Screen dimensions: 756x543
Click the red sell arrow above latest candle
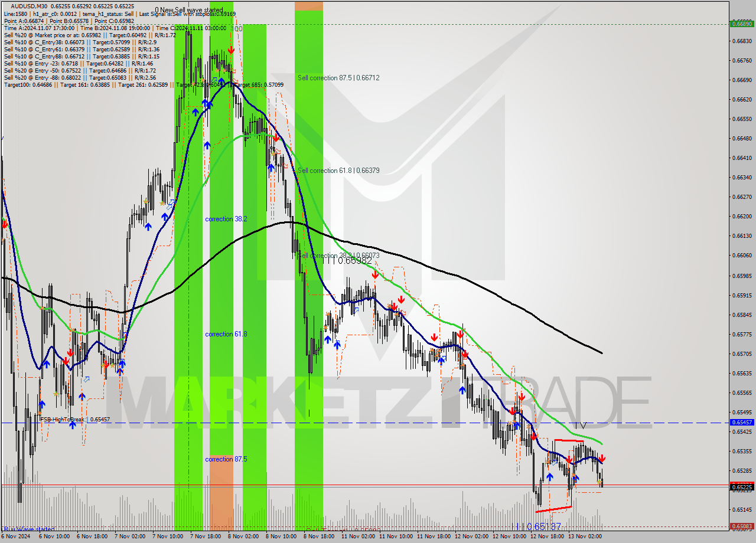[601, 458]
